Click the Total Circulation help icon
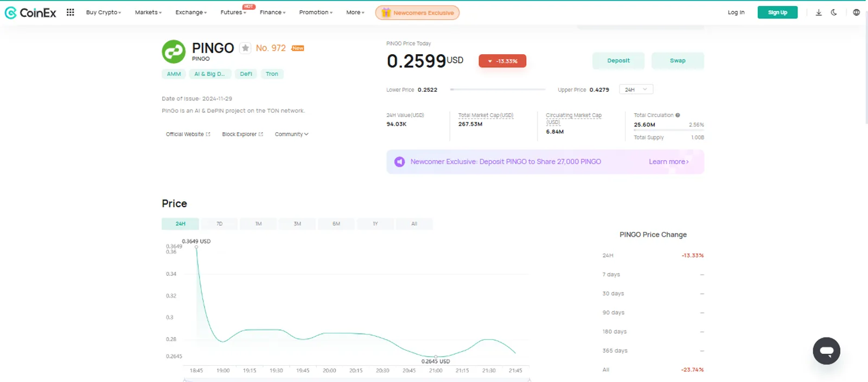 pos(678,115)
